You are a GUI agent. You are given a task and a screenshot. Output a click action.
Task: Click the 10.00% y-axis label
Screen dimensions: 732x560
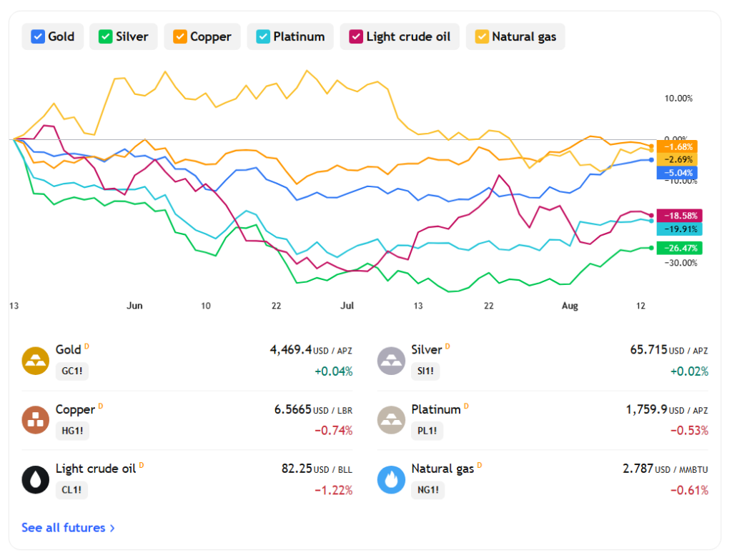pos(678,99)
